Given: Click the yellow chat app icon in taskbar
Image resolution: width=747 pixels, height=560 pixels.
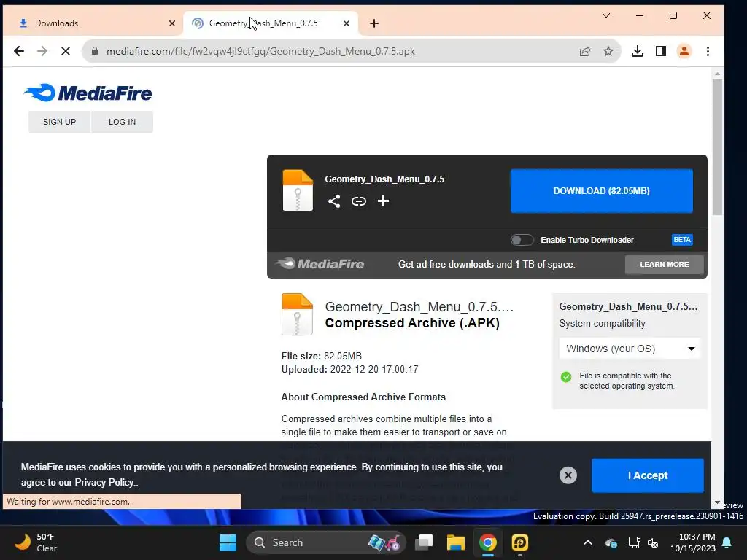Looking at the screenshot, I should [519, 542].
